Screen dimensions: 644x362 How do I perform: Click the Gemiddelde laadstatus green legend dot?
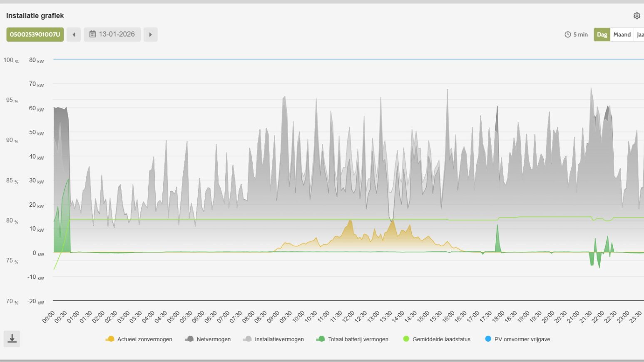point(406,339)
